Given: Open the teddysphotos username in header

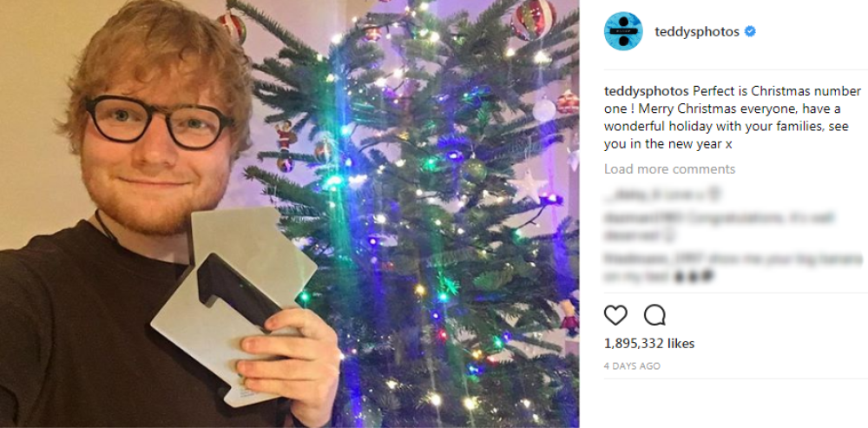Looking at the screenshot, I should tap(697, 31).
